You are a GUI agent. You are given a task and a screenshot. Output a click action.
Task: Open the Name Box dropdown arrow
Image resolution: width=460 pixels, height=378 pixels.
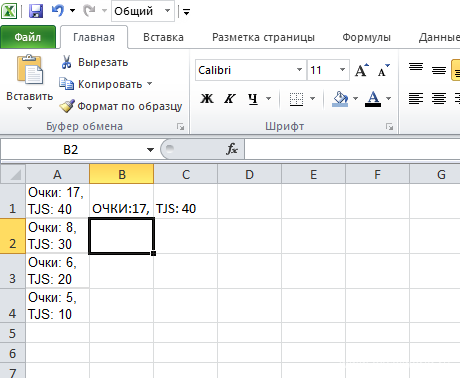150,150
